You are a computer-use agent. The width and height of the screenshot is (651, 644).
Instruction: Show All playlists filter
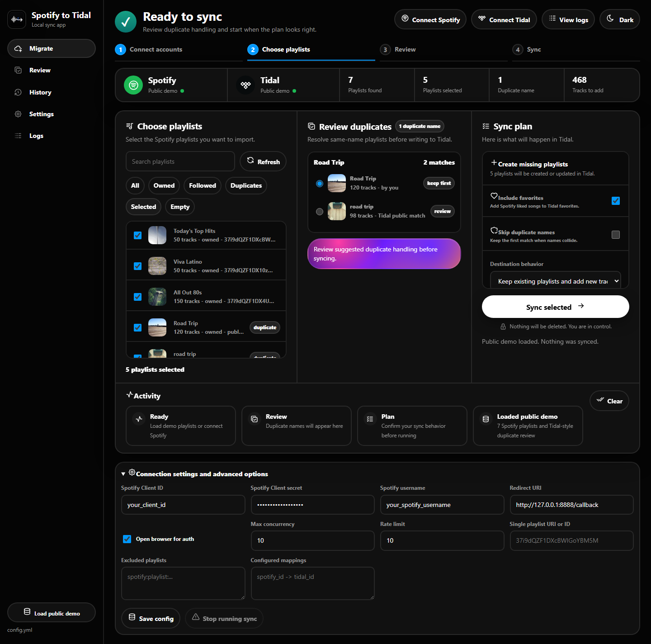(x=135, y=185)
